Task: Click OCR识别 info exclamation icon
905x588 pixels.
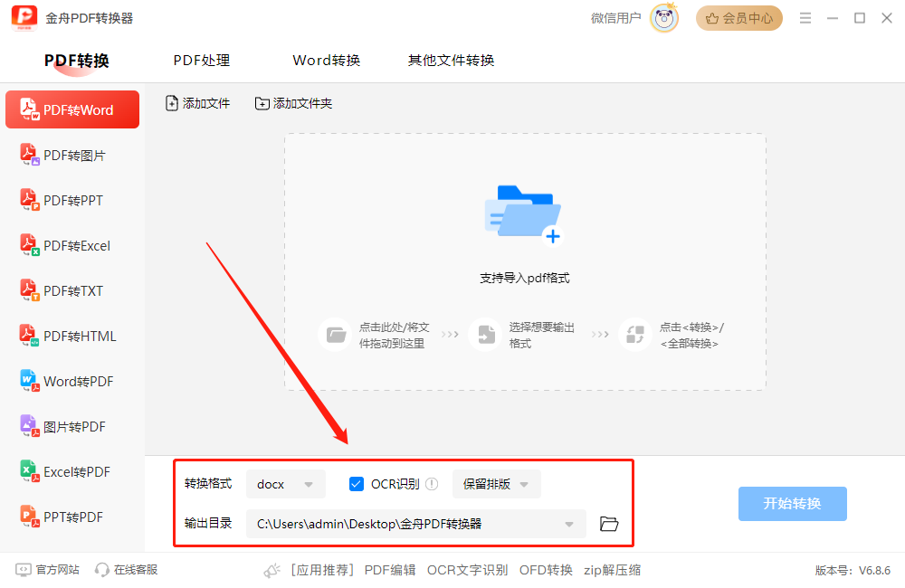Action: tap(432, 484)
